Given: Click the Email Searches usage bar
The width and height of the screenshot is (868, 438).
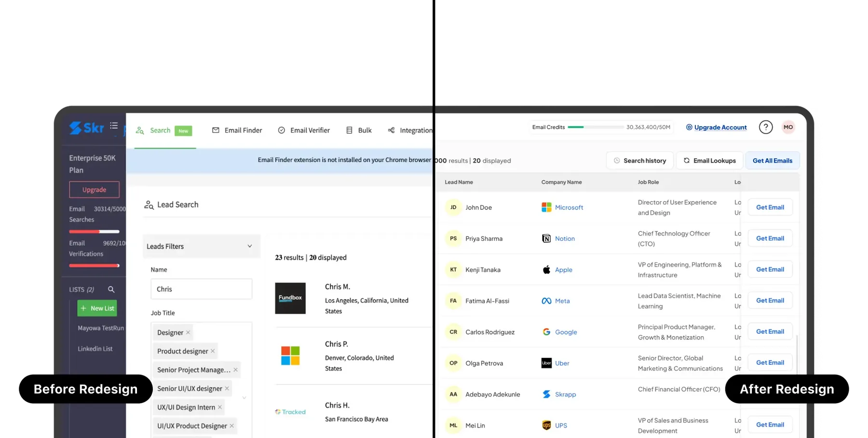Looking at the screenshot, I should click(x=94, y=232).
